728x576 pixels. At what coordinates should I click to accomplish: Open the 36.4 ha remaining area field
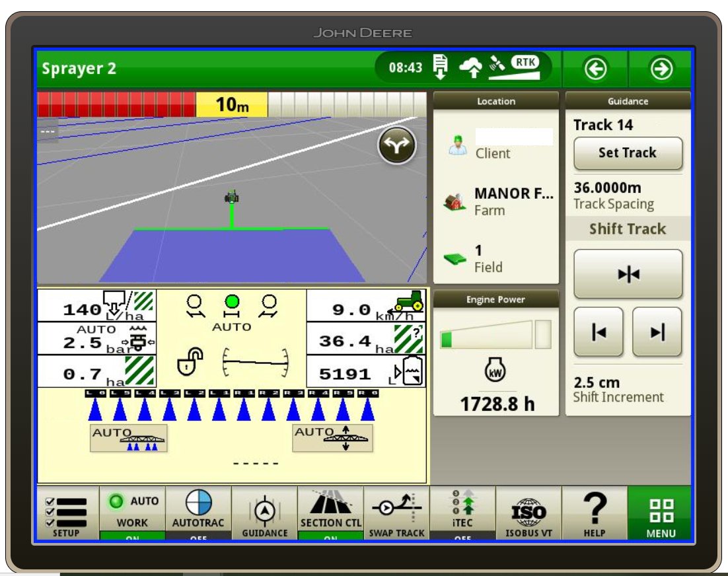[x=366, y=339]
